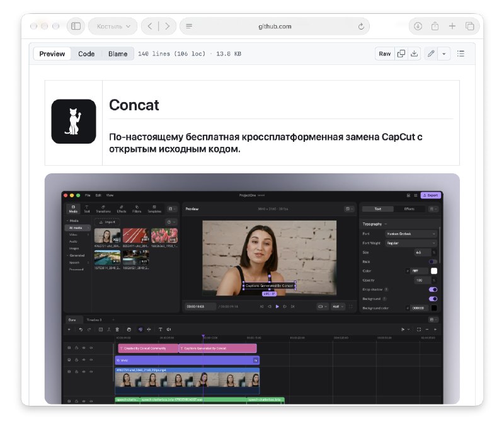
Task: Click the timeline zoom-in plus icon
Action: pos(435,330)
